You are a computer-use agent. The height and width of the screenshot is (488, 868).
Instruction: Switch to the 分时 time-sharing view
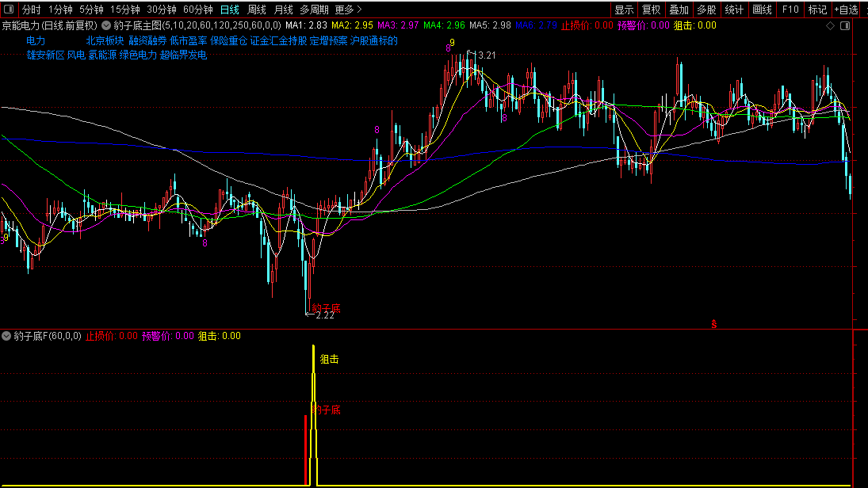(x=32, y=10)
